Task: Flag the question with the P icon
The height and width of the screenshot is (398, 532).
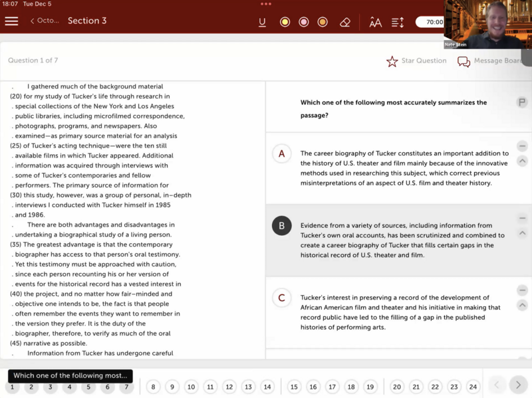Action: pyautogui.click(x=522, y=102)
